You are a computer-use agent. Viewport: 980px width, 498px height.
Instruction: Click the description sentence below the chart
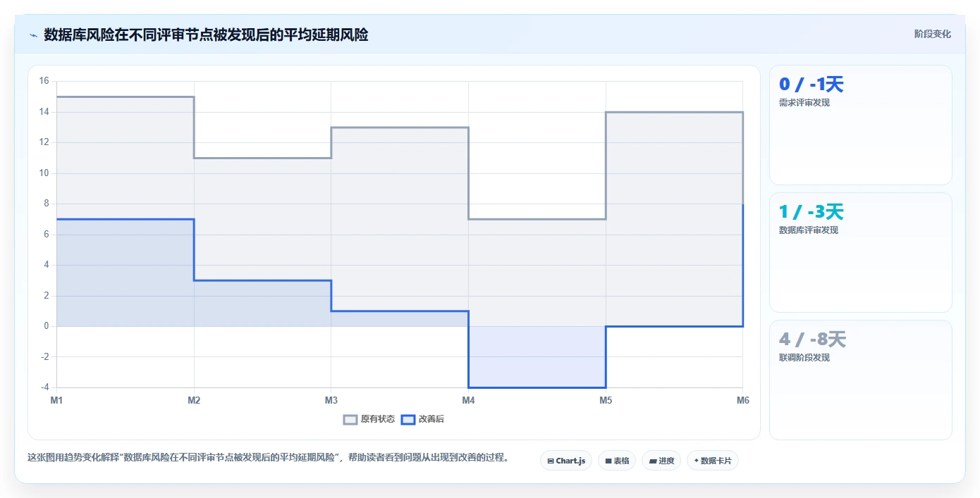coord(268,458)
